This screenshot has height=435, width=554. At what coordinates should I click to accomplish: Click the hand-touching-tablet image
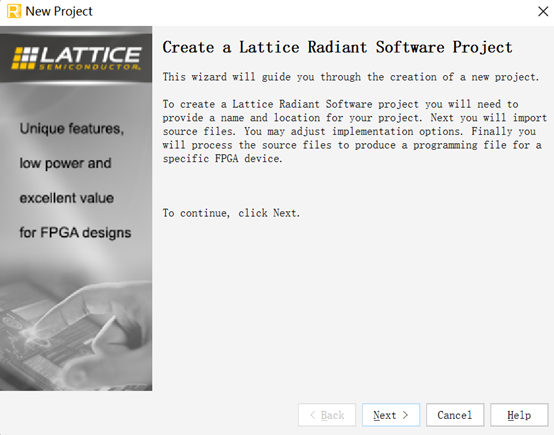[76, 329]
